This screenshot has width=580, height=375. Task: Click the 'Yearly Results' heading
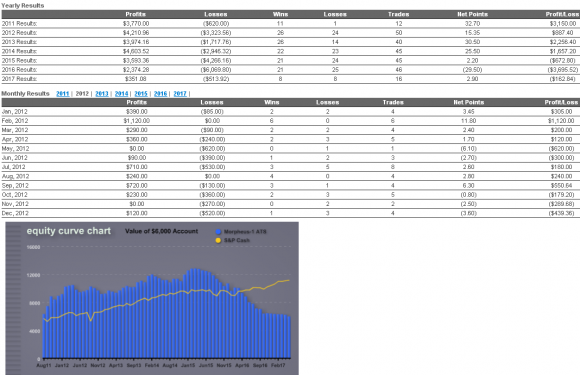pyautogui.click(x=23, y=6)
